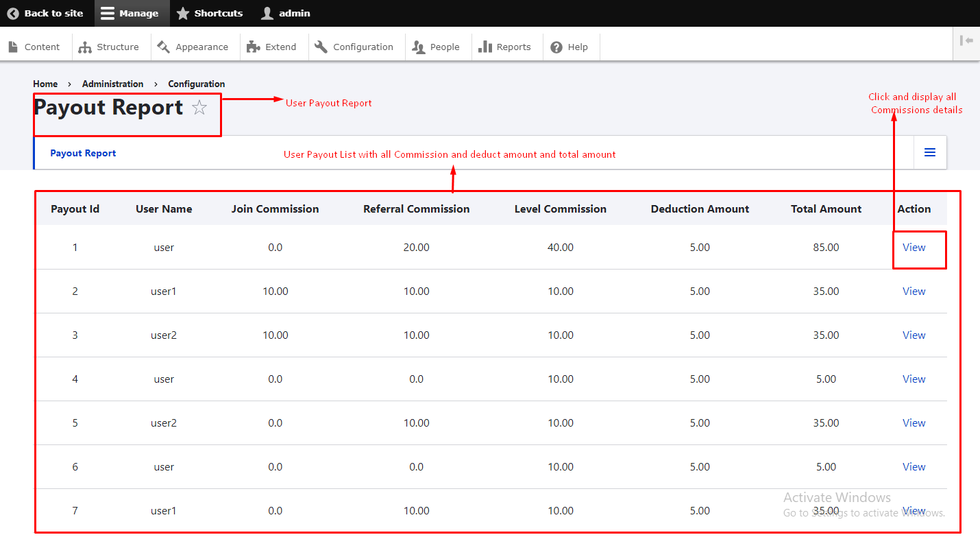Click the Administration breadcrumb link
This screenshot has height=548, width=980.
[112, 84]
